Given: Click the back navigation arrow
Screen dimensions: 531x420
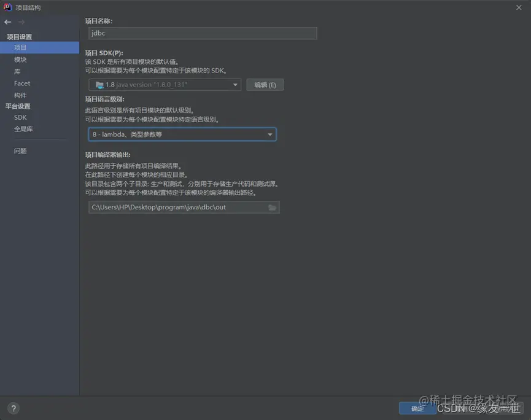Looking at the screenshot, I should [x=7, y=21].
